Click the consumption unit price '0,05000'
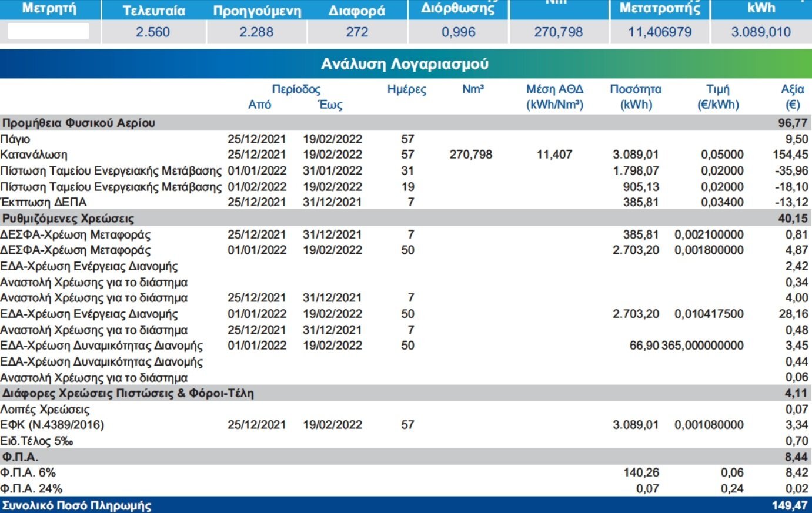The image size is (812, 513). 722,155
